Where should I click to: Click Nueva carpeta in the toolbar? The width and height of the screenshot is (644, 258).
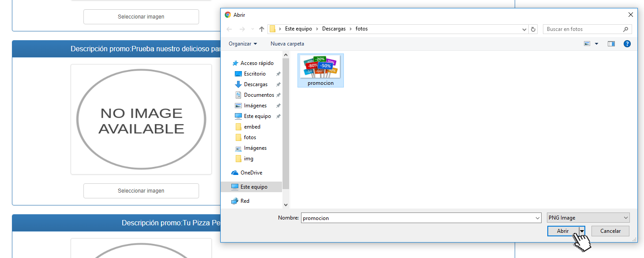point(287,44)
